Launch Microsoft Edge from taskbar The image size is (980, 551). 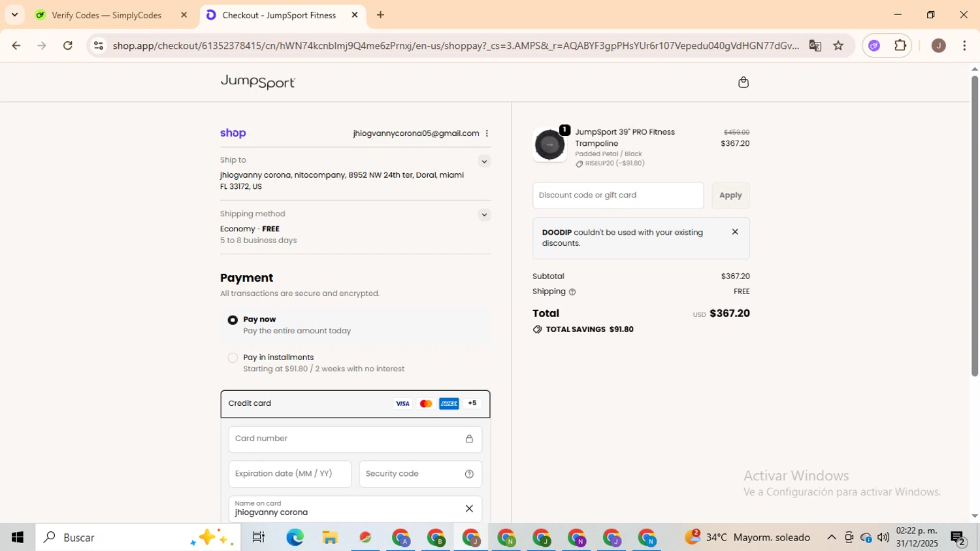(295, 537)
